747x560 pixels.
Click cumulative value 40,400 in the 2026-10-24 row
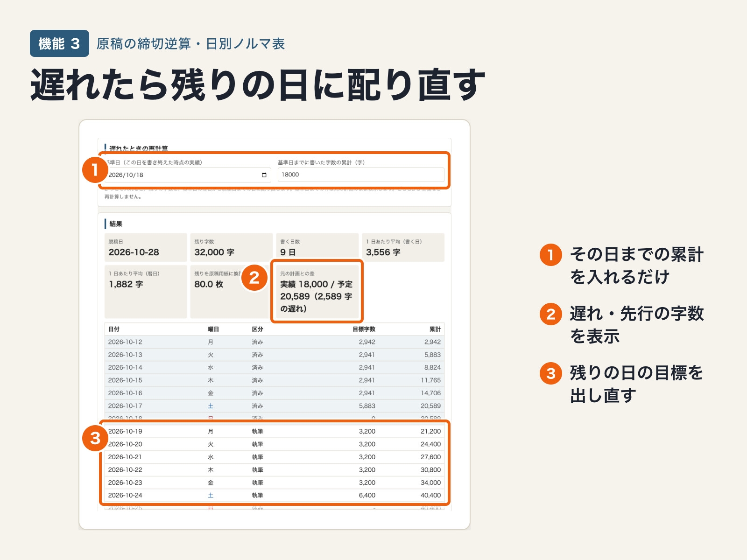coord(431,495)
